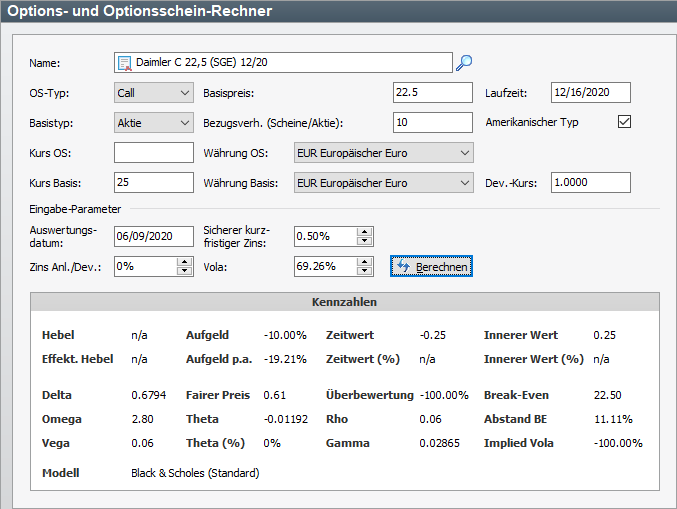This screenshot has width=677, height=509.
Task: Click the Auswertungsdatum date field
Action: pos(154,236)
